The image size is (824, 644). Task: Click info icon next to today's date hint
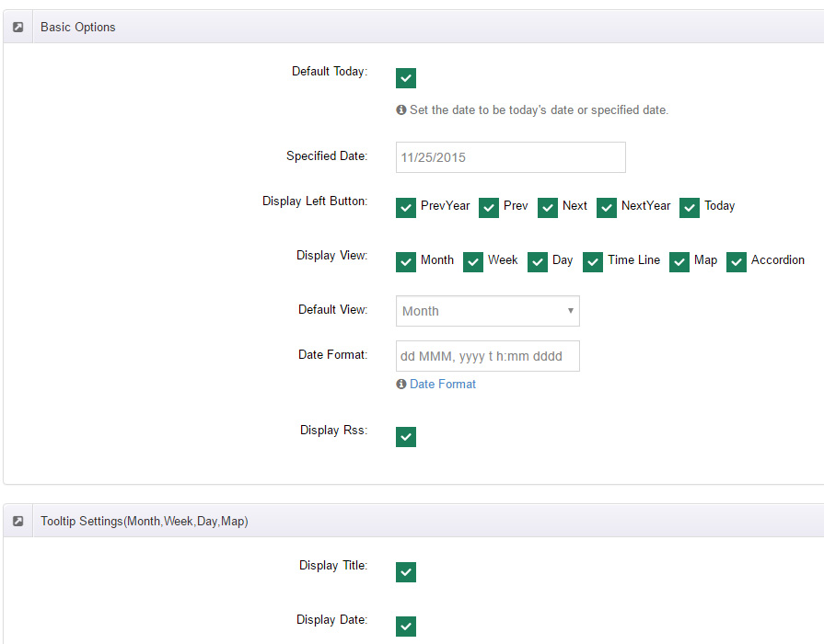coord(401,109)
